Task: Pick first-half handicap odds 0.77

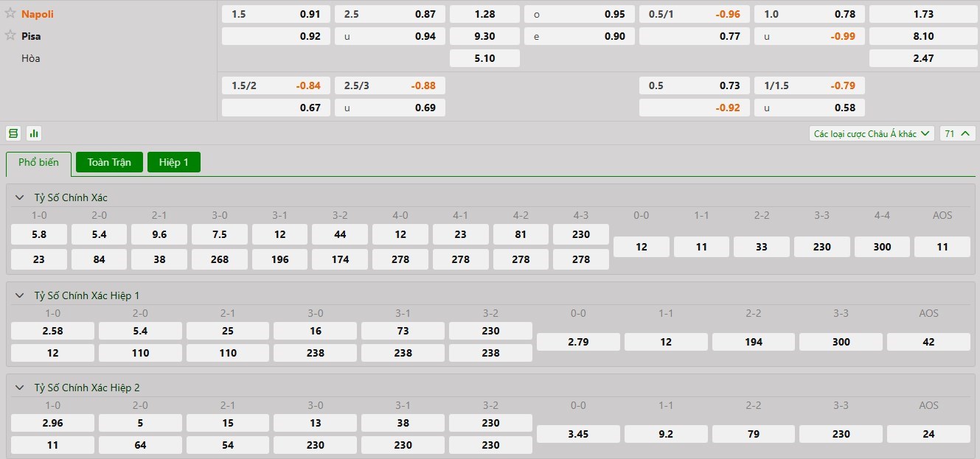Action: [x=695, y=36]
